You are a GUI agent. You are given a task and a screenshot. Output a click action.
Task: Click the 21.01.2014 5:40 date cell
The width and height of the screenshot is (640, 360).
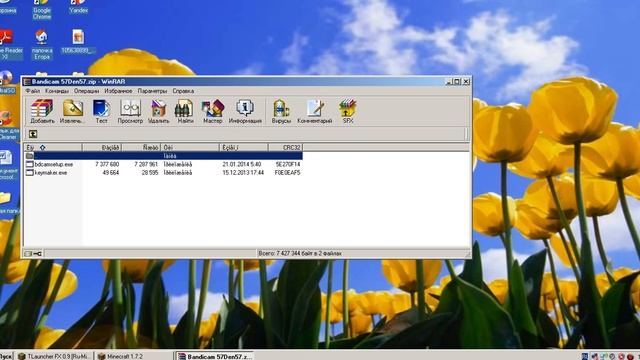(242, 164)
